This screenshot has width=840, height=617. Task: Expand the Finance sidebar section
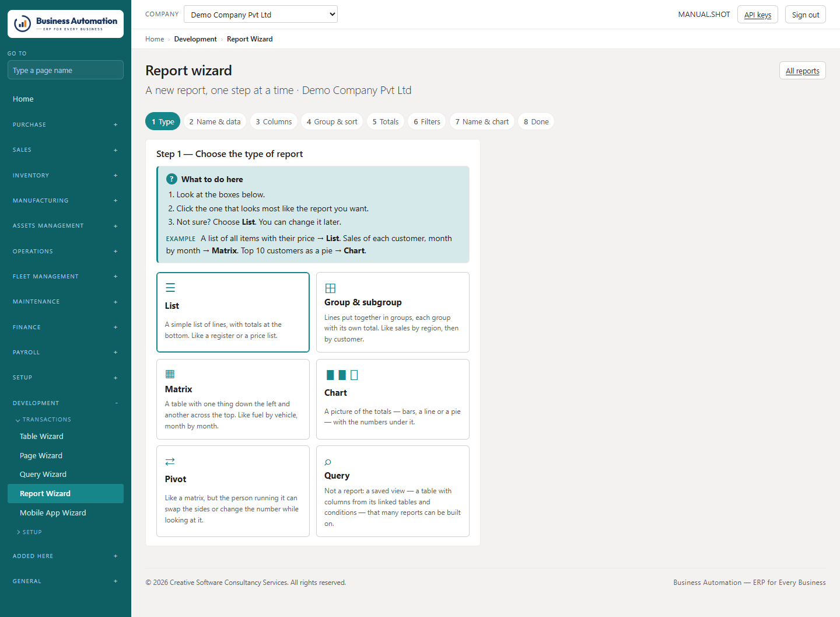(x=65, y=327)
